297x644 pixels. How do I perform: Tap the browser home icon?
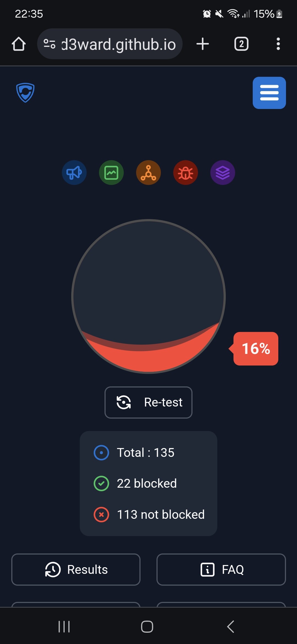point(19,44)
